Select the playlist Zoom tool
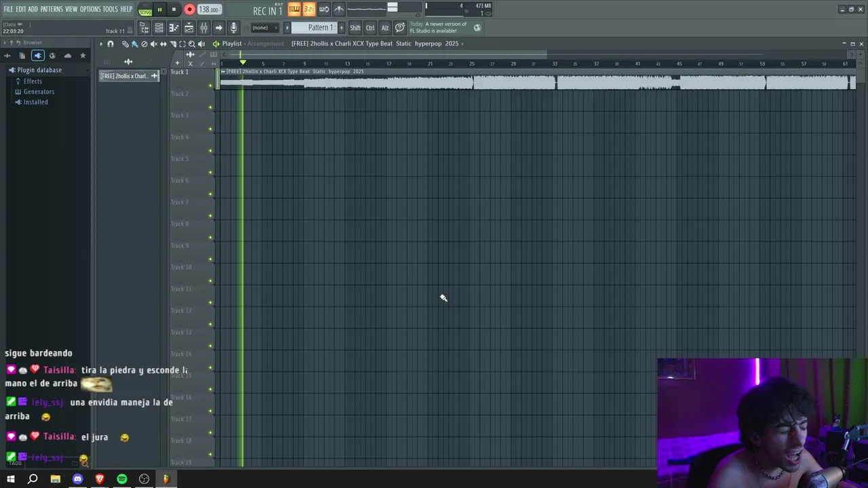This screenshot has width=868, height=488. (191, 44)
